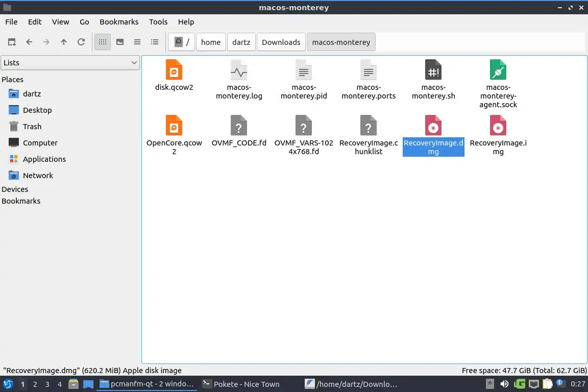Click the macos-monterey path button
This screenshot has width=588, height=392.
[x=341, y=42]
